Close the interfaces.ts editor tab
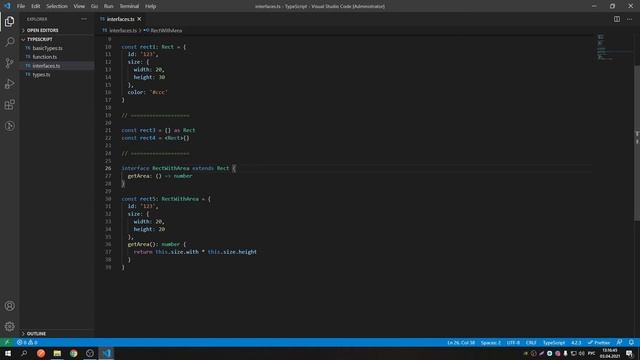Viewport: 640px width, 360px height. point(139,19)
